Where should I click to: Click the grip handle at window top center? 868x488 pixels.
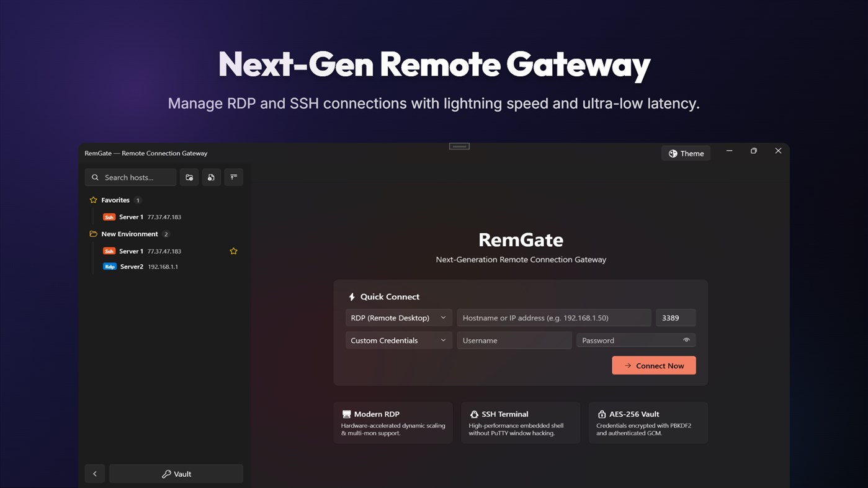coord(459,146)
